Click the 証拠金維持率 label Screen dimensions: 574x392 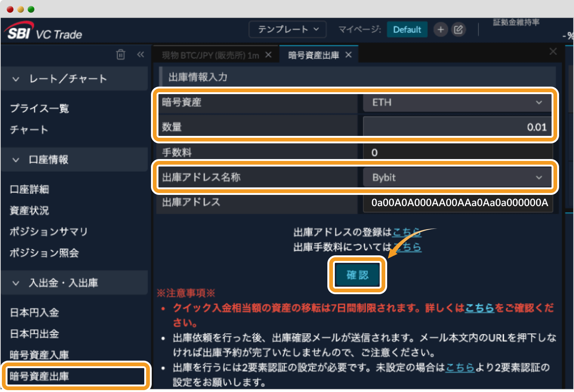(516, 22)
